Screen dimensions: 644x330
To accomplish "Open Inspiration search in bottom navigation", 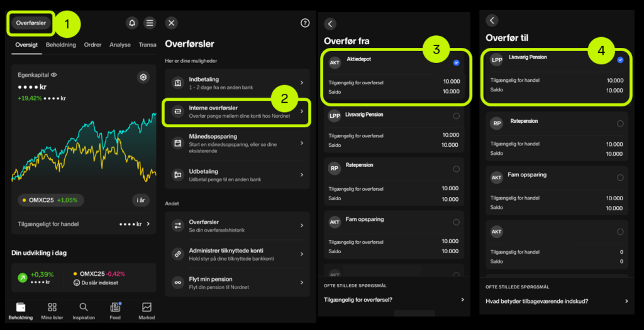I will tap(84, 311).
